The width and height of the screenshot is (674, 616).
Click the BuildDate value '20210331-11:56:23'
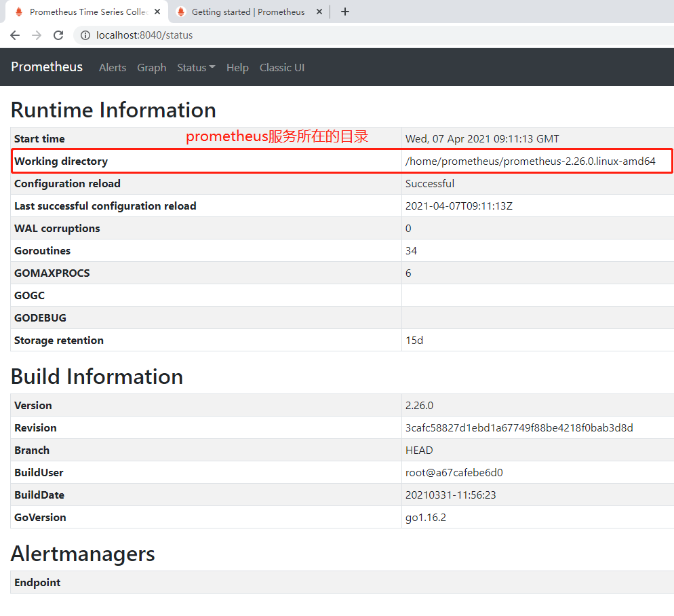point(450,495)
